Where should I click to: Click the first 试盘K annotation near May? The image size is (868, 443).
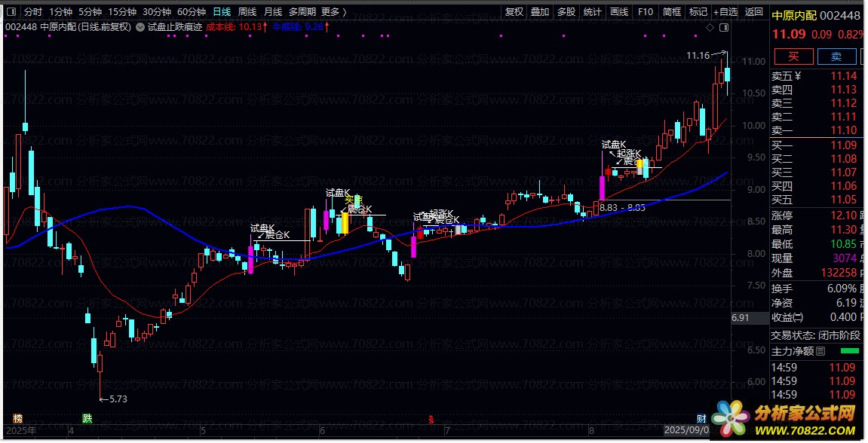262,228
